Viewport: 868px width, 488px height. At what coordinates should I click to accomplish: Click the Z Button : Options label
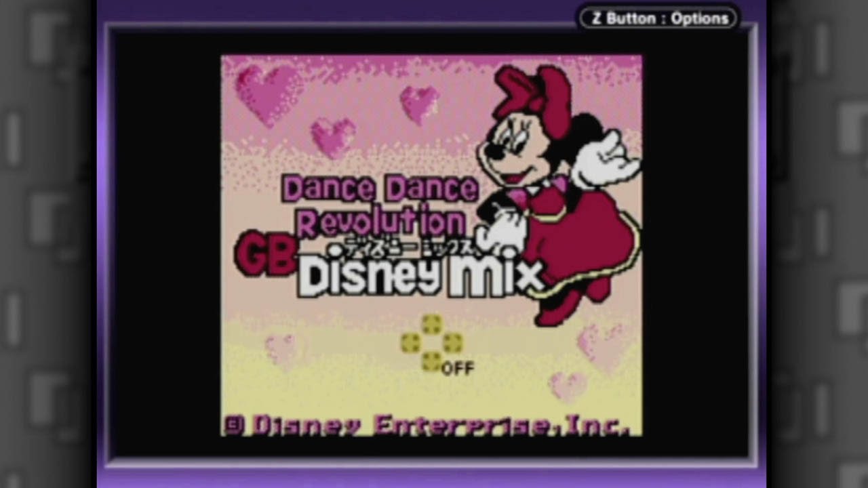(x=658, y=18)
